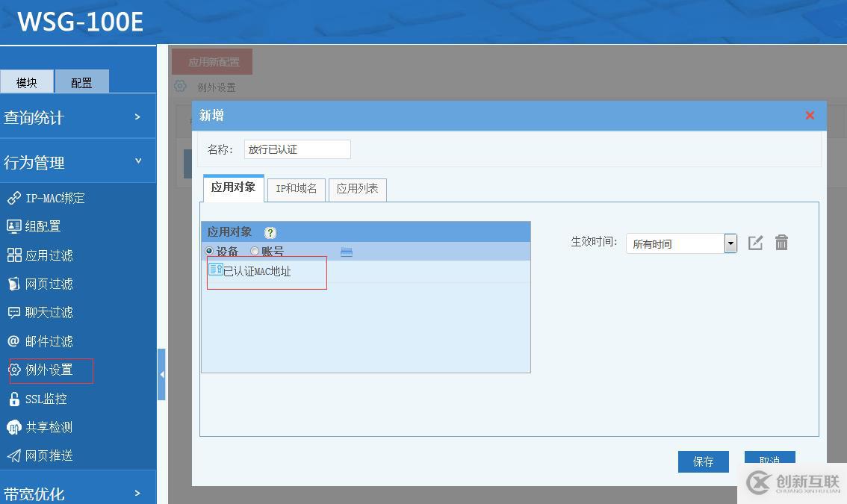847x504 pixels.
Task: Click the 已认证MAC地址 entry icon
Action: [216, 269]
